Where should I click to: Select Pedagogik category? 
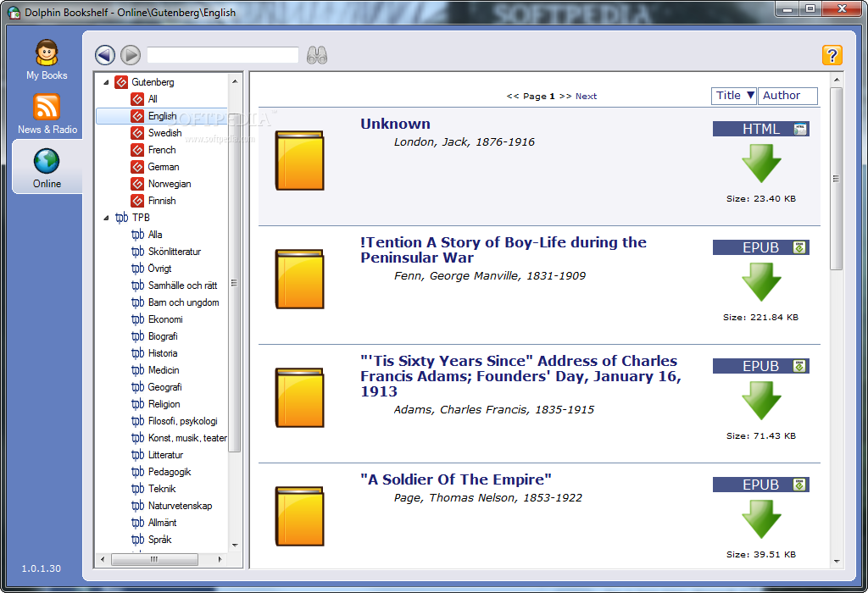[x=170, y=472]
